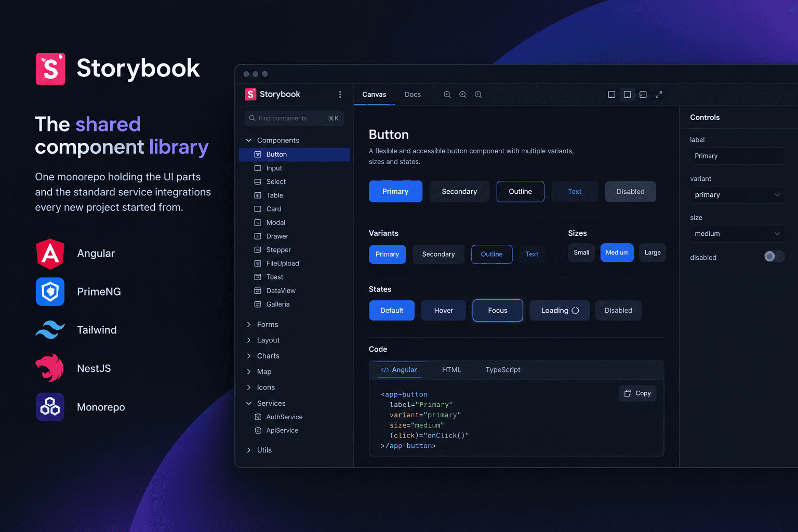Click the highlighted panel layout icon in toolbar

pyautogui.click(x=627, y=95)
